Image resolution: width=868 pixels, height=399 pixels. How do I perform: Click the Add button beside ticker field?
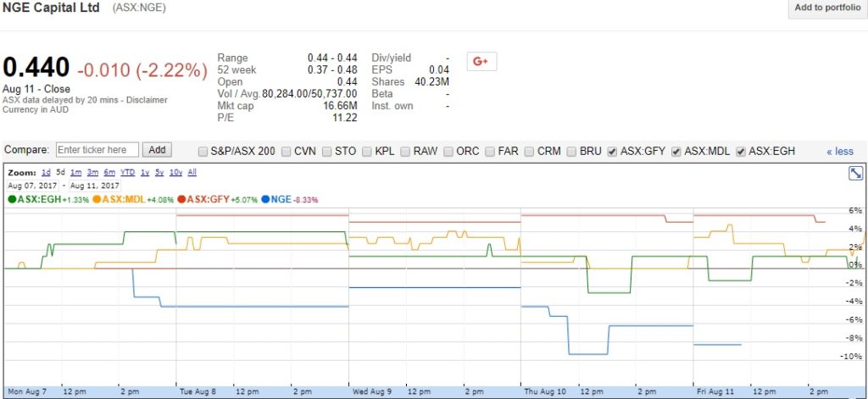(157, 150)
